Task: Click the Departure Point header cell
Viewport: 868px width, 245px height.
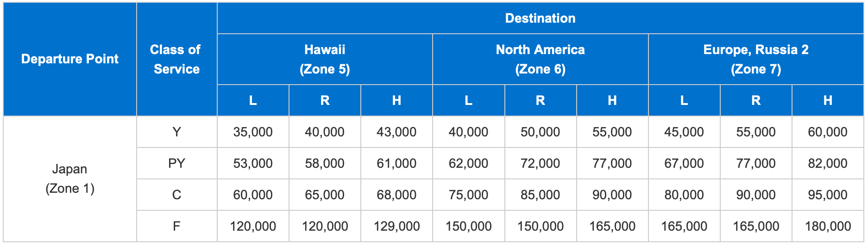Action: click(70, 59)
